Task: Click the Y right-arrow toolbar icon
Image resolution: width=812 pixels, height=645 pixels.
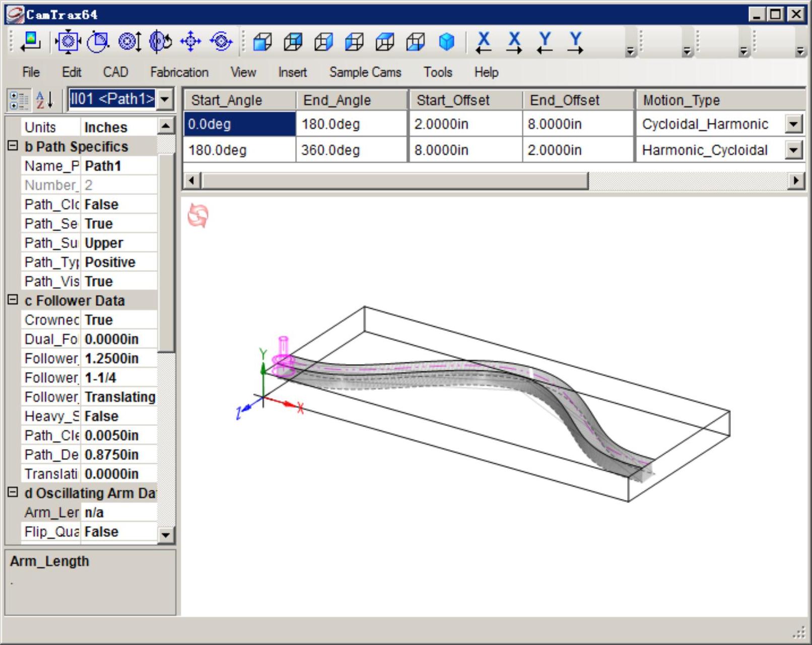Action: coord(575,42)
